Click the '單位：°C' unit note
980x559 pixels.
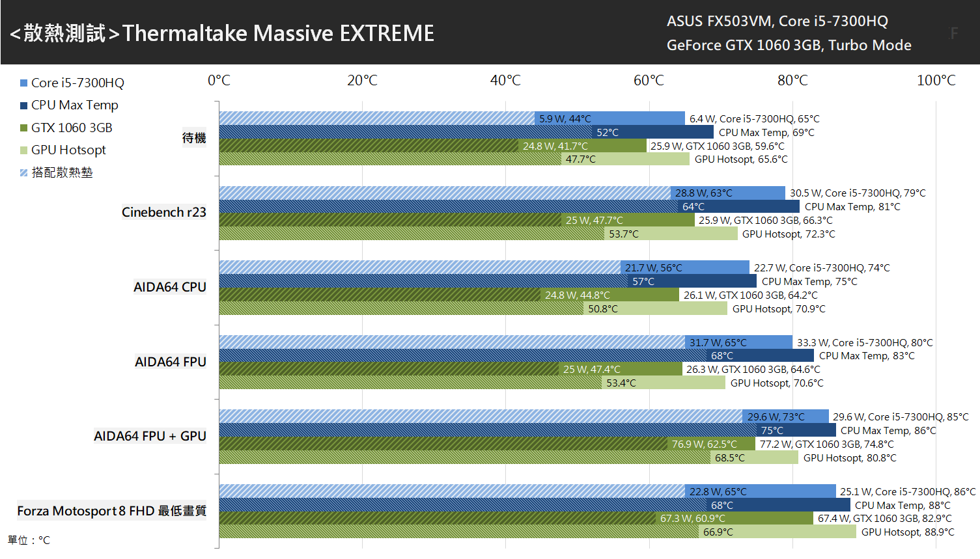click(x=29, y=540)
